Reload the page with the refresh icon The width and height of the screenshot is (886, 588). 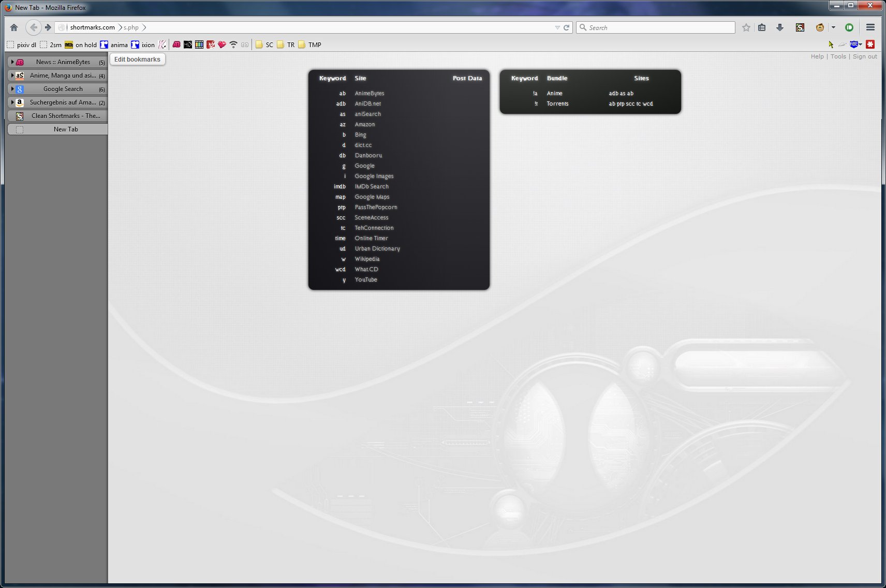click(567, 27)
